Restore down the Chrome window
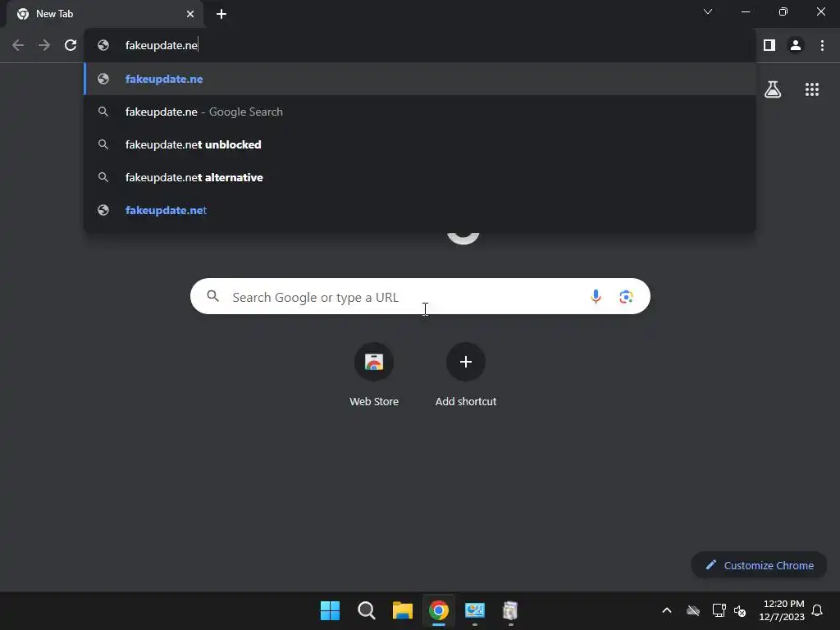This screenshot has width=840, height=630. pyautogui.click(x=783, y=11)
